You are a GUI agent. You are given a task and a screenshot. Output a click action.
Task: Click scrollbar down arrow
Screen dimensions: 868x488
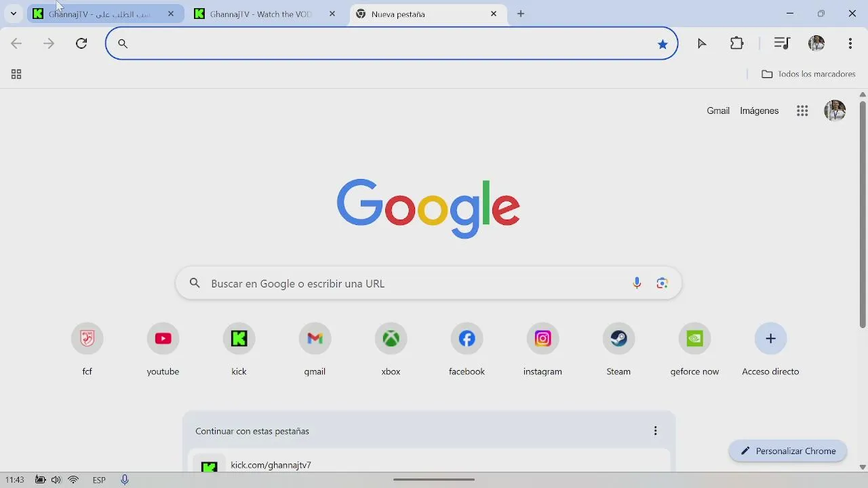(x=863, y=467)
